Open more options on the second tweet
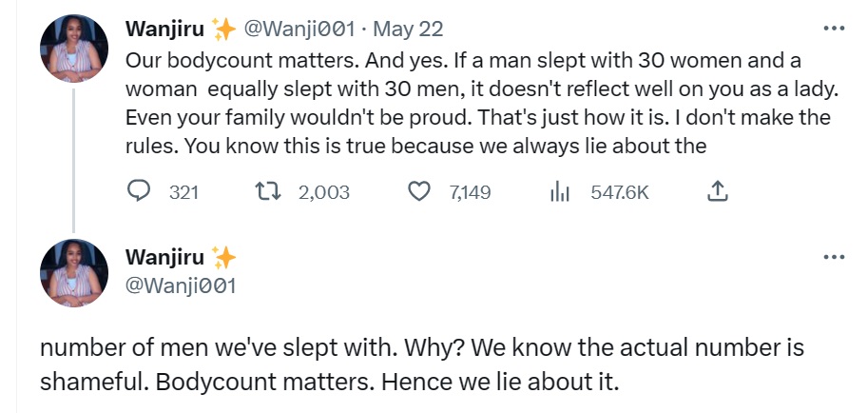The image size is (868, 413). [834, 257]
